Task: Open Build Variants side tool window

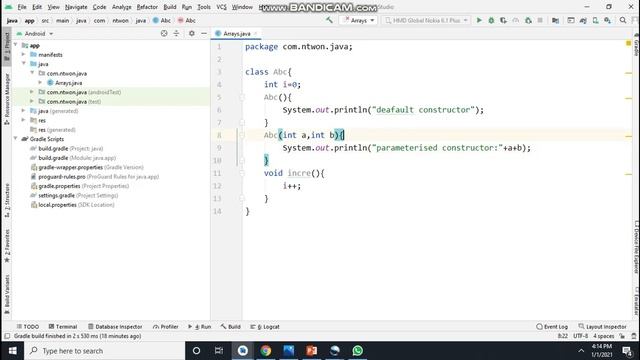Action: pyautogui.click(x=7, y=294)
